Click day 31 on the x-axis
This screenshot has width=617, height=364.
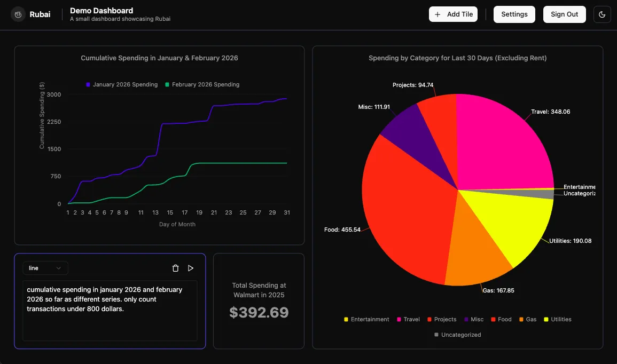(287, 212)
